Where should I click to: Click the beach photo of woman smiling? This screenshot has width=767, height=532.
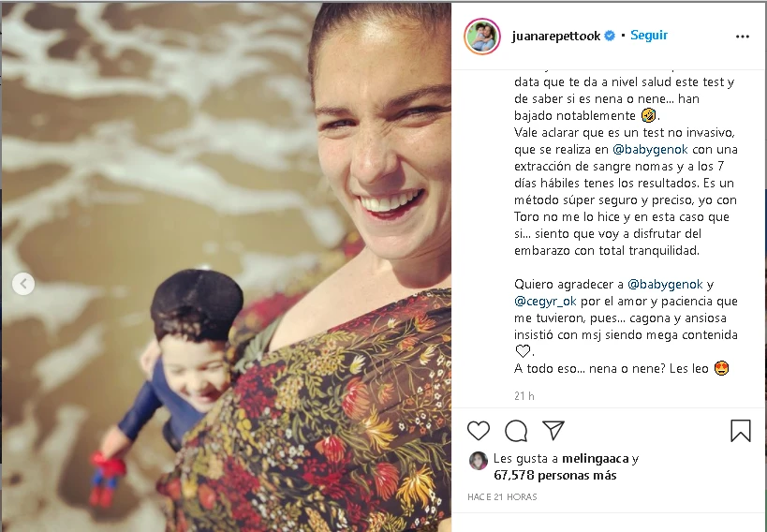226,267
